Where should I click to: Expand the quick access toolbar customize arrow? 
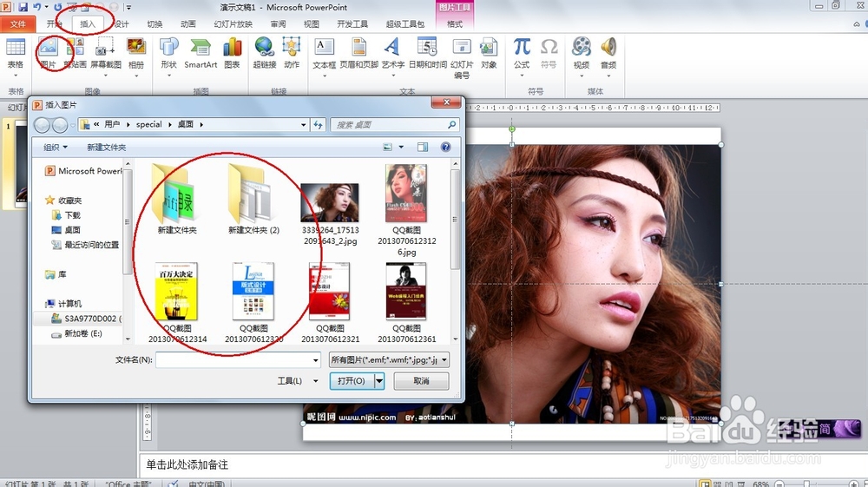tap(128, 8)
